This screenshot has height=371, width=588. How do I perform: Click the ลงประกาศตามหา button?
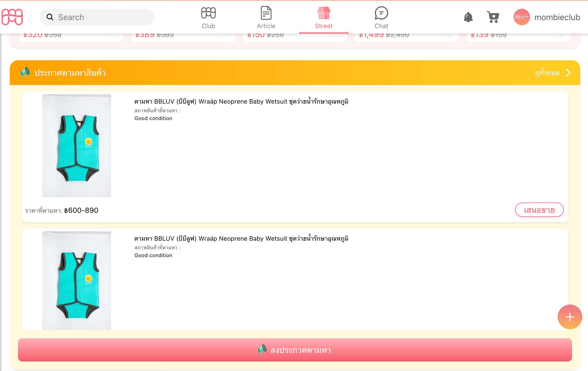[295, 350]
